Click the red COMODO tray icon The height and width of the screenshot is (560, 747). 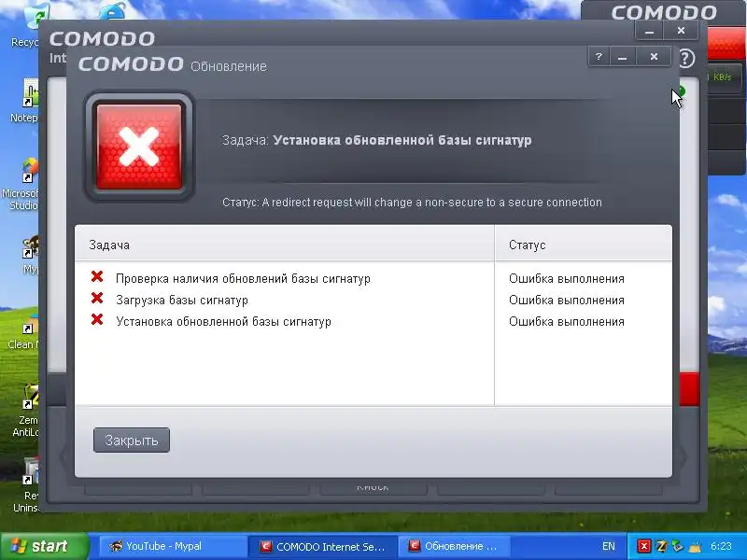point(644,546)
